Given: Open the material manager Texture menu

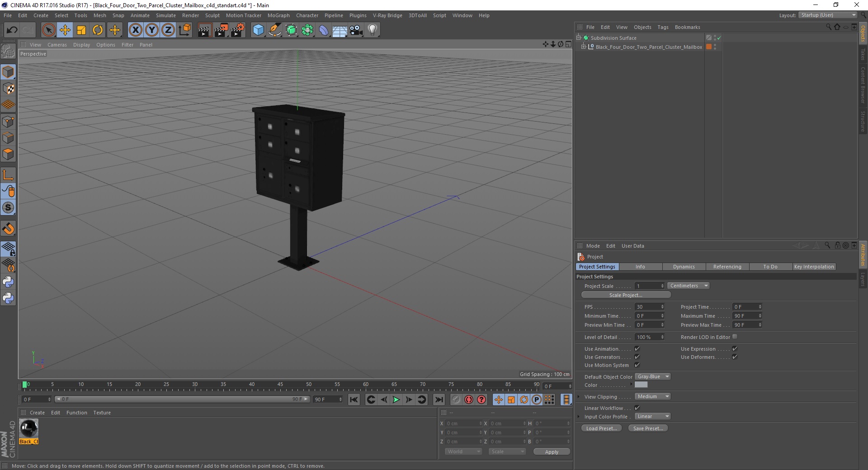Looking at the screenshot, I should tap(102, 413).
